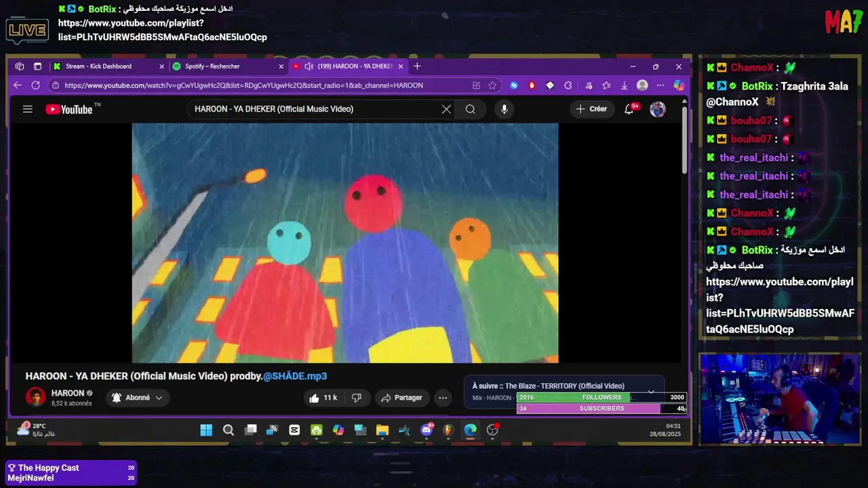Open the tab actions menu icon
The width and height of the screenshot is (868, 488).
coord(37,66)
